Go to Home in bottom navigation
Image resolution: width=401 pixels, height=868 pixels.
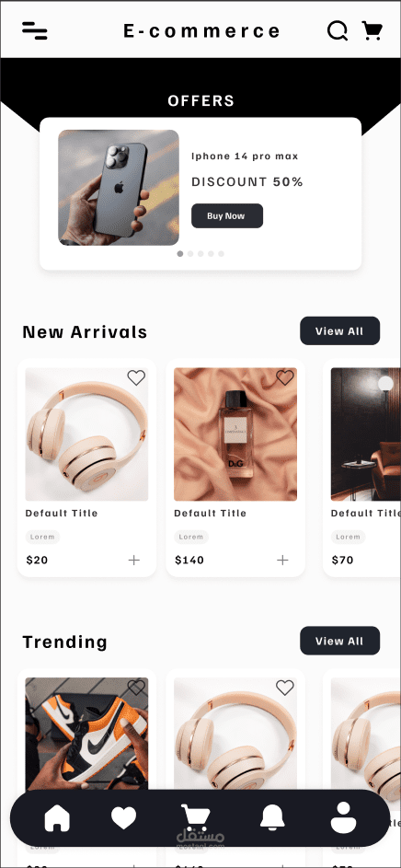(57, 817)
